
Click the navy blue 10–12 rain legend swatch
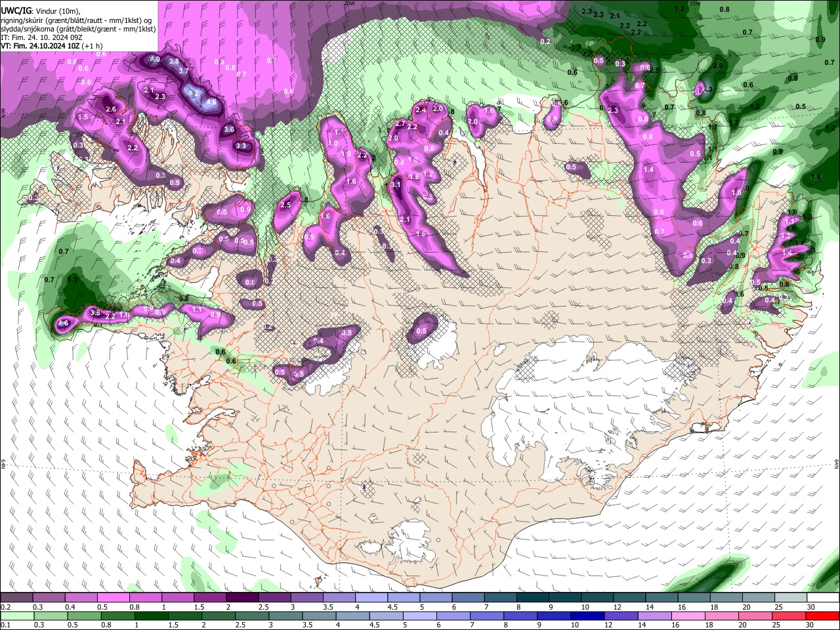[587, 616]
